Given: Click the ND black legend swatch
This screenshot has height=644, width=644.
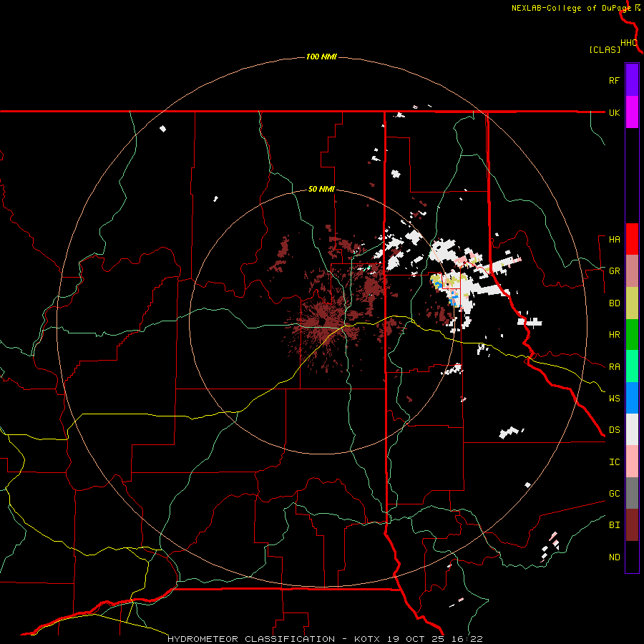Looking at the screenshot, I should pyautogui.click(x=632, y=557).
